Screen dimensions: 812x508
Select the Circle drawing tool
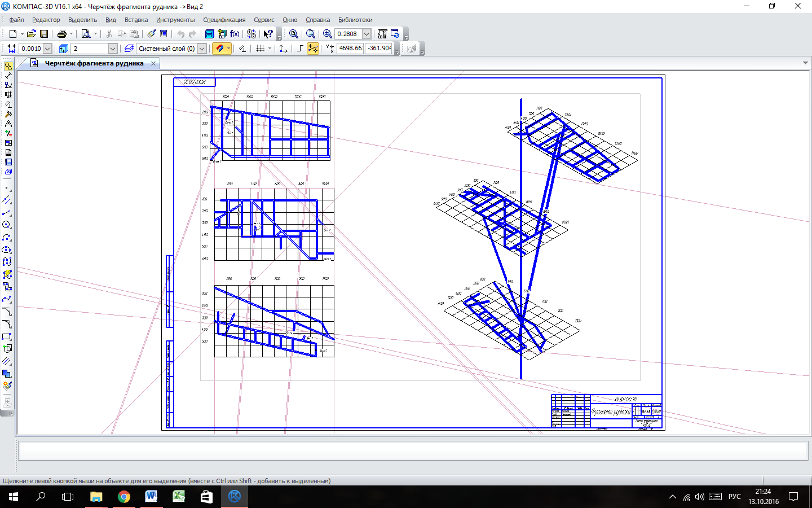click(x=7, y=225)
